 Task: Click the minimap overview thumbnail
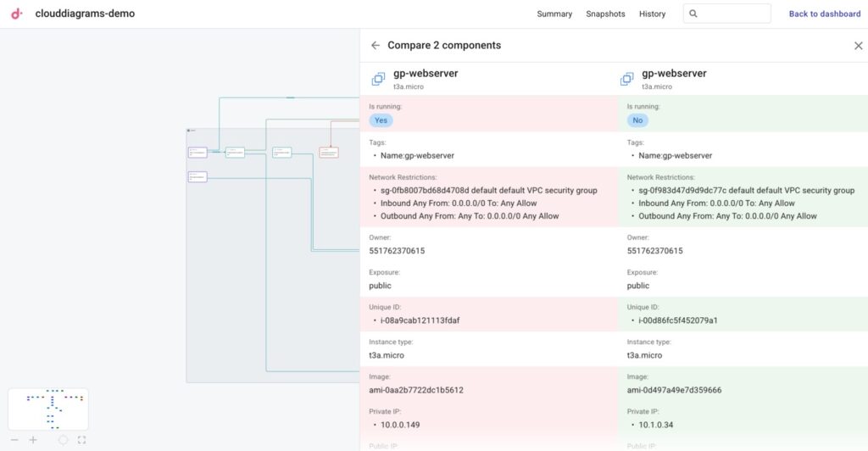pos(47,409)
